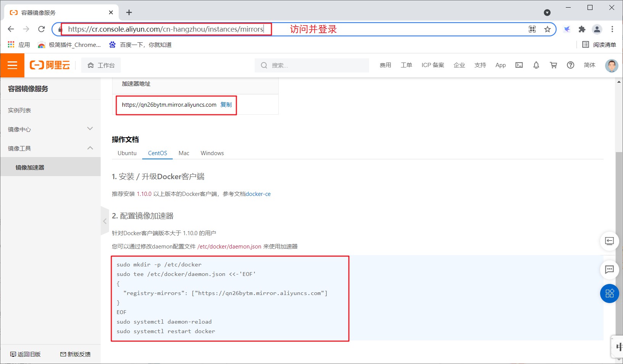Click the 工作台 workbench button
This screenshot has height=364, width=623.
[101, 65]
